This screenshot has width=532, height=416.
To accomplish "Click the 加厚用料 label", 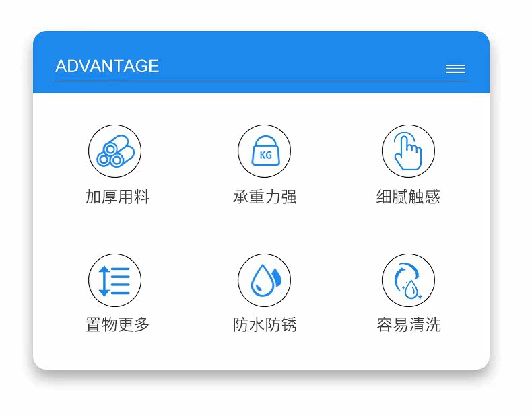I will pos(117,197).
